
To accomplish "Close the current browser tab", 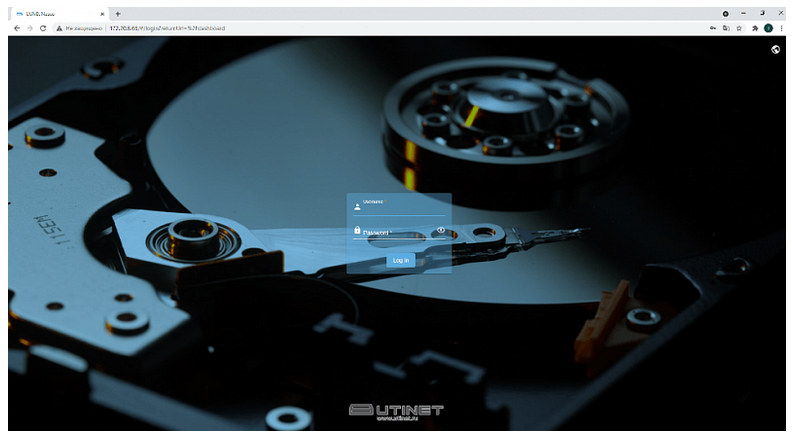I will pos(102,14).
